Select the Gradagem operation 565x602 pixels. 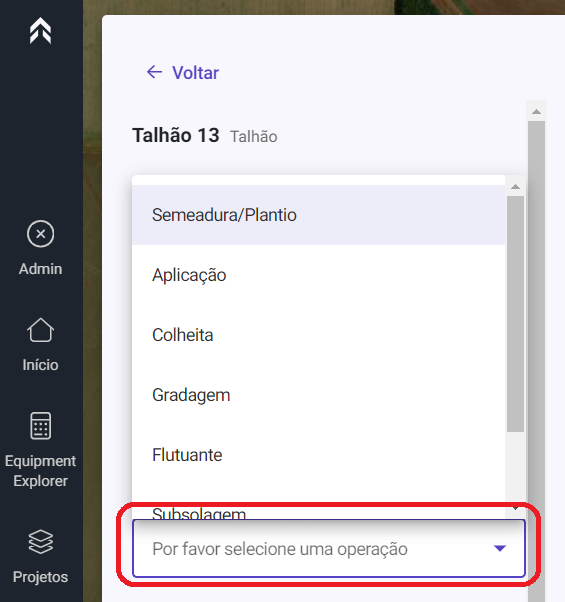319,395
